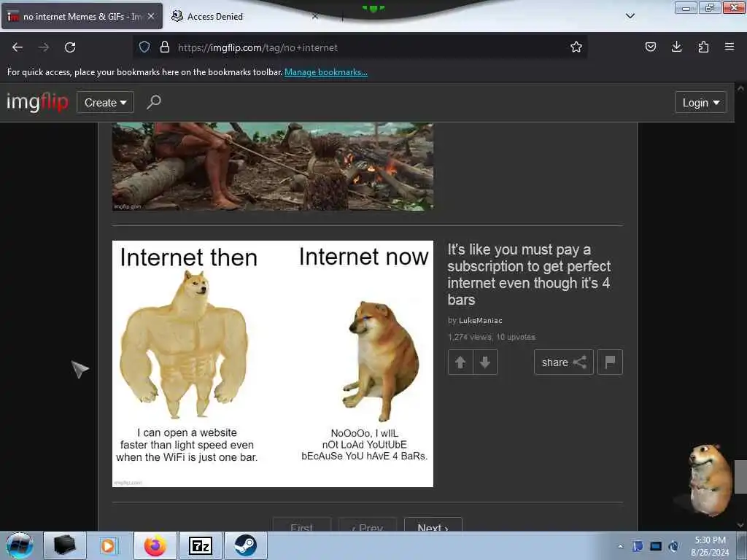This screenshot has height=560, width=747.
Task: Open the Windows Start orb
Action: point(19,545)
